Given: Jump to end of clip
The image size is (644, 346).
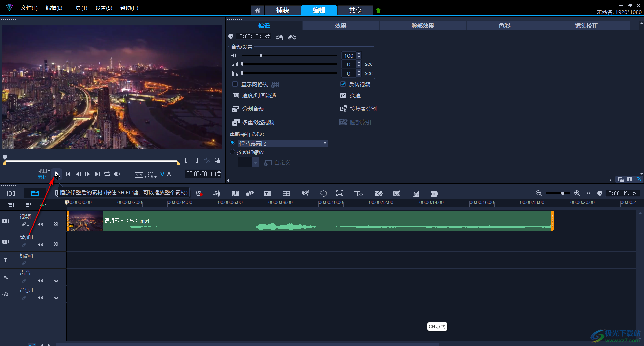Looking at the screenshot, I should (x=97, y=174).
